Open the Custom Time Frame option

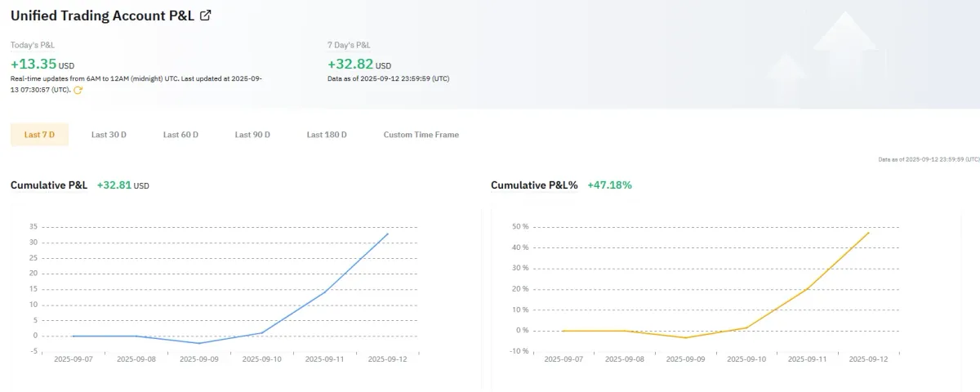click(421, 135)
